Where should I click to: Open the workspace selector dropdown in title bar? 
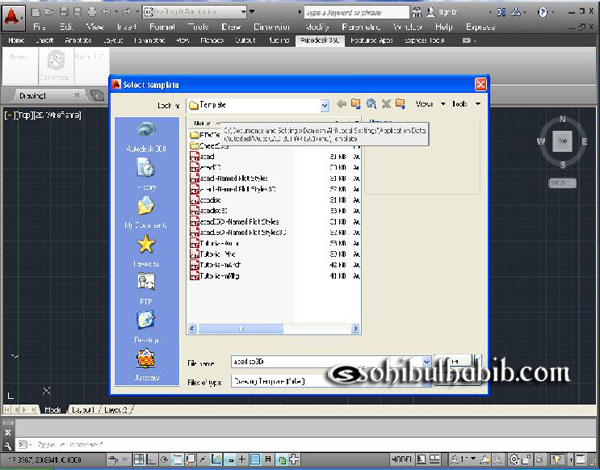click(195, 12)
